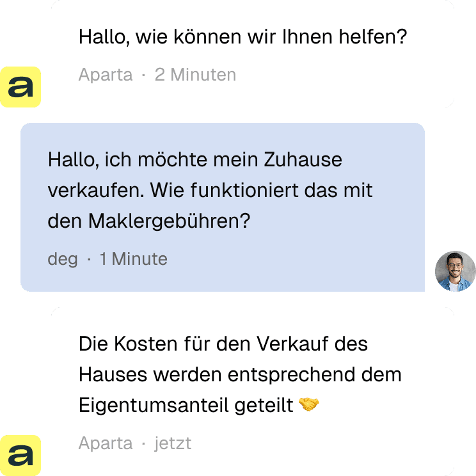
Task: Click the line "Hallo, ich möchte mein Zuhause"
Action: click(x=195, y=159)
